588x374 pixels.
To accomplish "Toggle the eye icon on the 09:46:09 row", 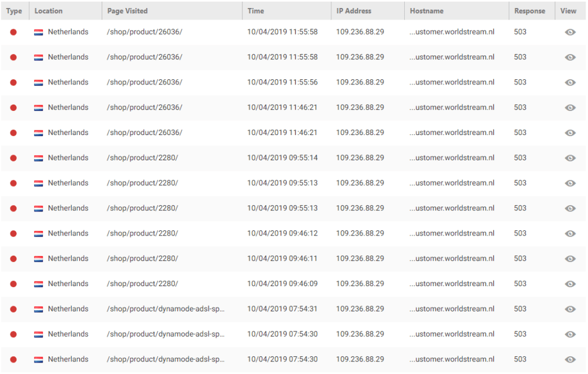I will coord(570,283).
